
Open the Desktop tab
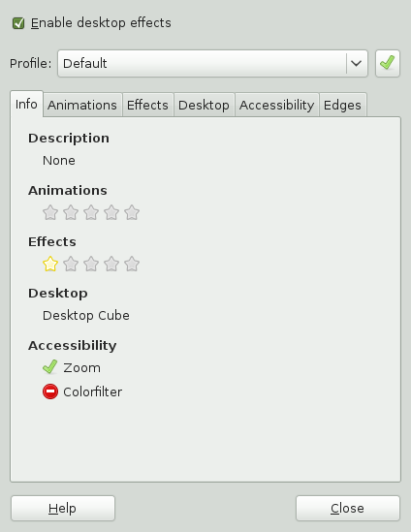(x=204, y=105)
